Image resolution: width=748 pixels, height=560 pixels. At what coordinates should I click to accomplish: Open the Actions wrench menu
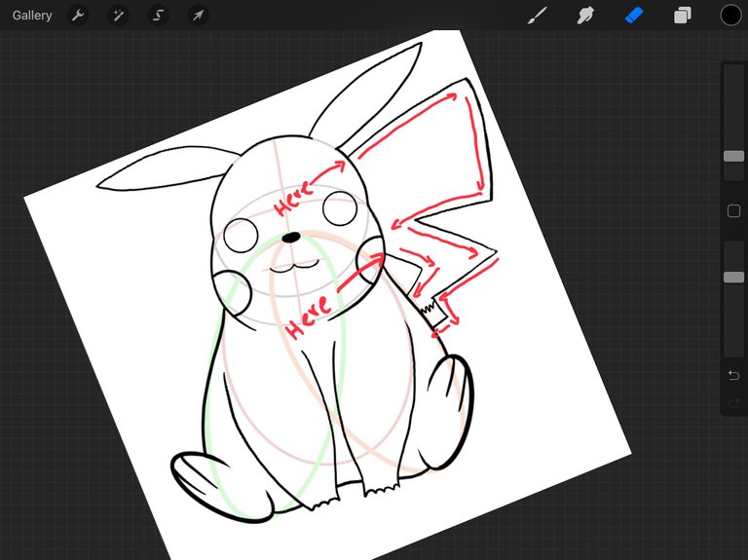coord(78,16)
